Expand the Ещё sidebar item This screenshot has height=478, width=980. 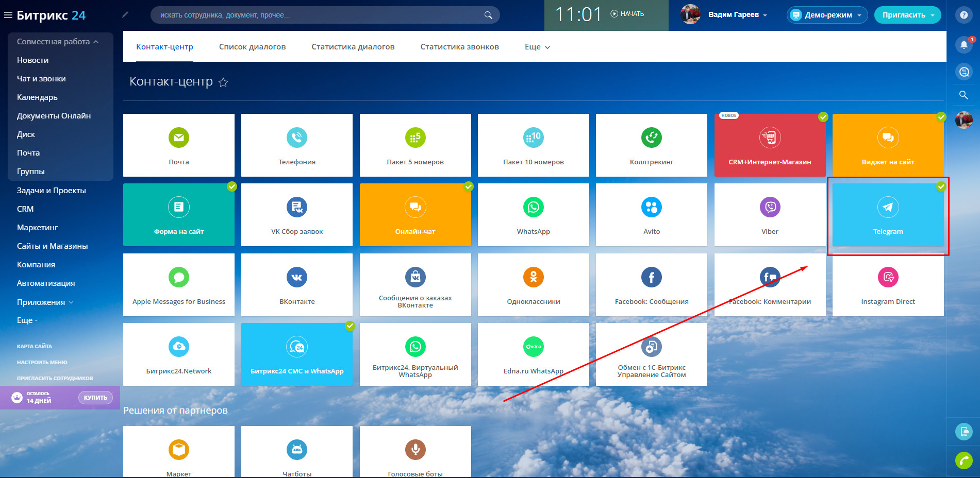click(27, 320)
